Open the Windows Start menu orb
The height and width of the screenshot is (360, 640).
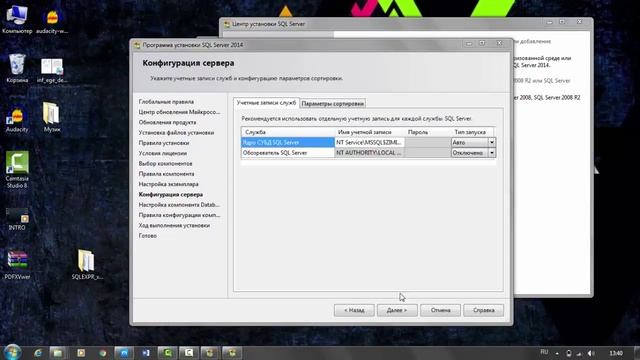[12, 352]
